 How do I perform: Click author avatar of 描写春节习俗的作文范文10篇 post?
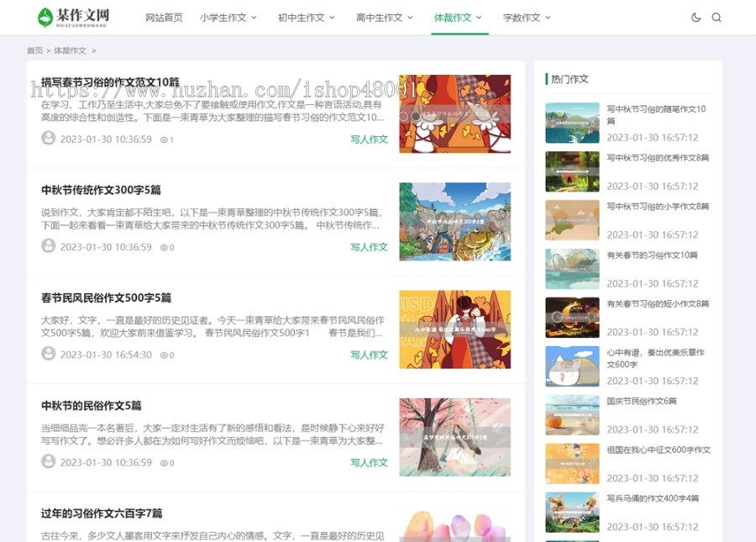pyautogui.click(x=48, y=138)
